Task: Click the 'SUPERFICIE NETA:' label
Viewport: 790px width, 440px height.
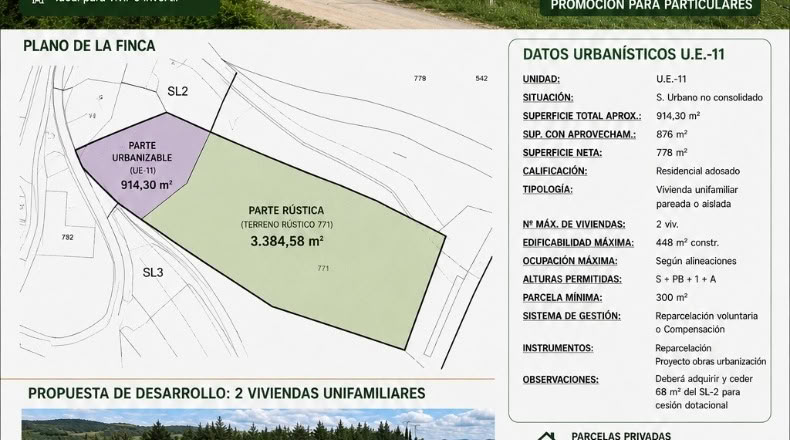Action: coord(562,153)
